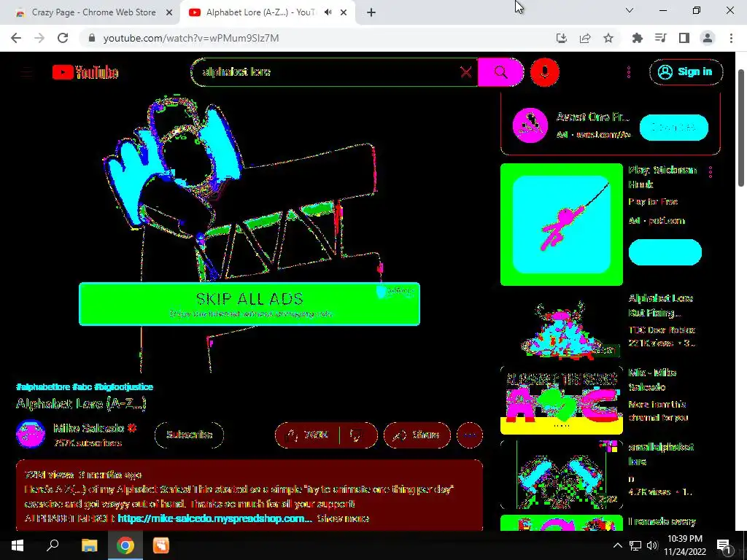Image resolution: width=747 pixels, height=560 pixels.
Task: Go forward in browser history
Action: coord(39,38)
